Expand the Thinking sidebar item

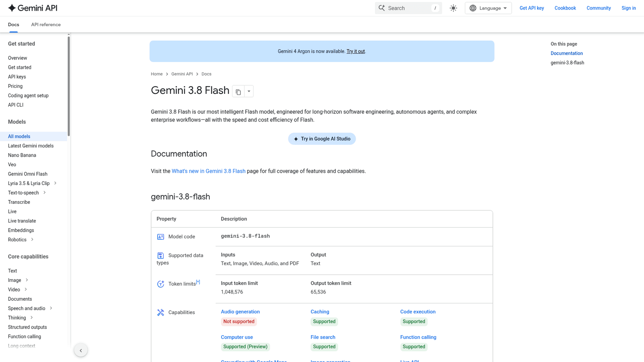tap(32, 318)
